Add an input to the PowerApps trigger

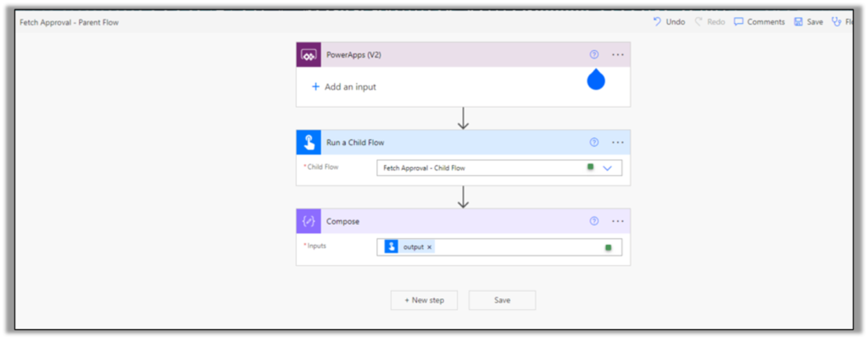(x=344, y=87)
